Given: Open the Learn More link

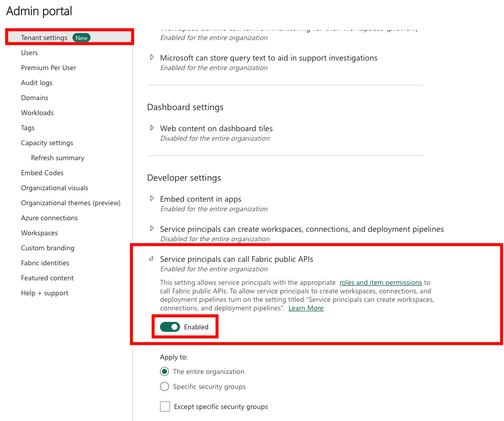Looking at the screenshot, I should tap(305, 308).
